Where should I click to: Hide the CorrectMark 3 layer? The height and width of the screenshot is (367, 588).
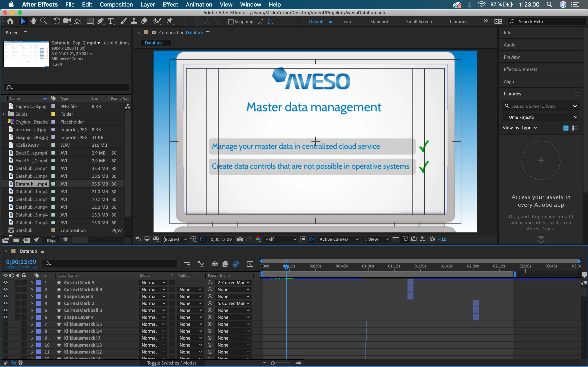[5, 283]
